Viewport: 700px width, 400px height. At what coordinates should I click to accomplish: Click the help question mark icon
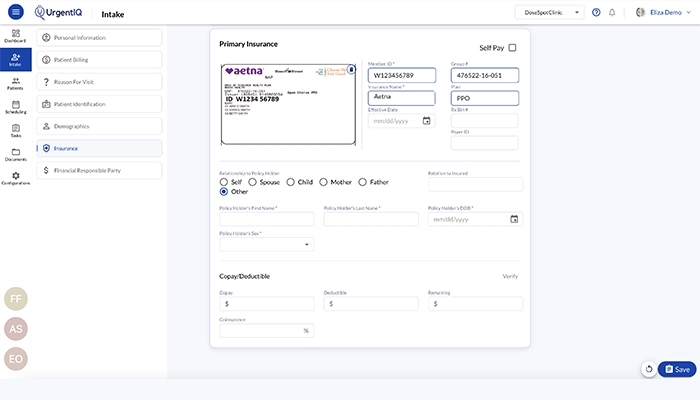click(596, 12)
